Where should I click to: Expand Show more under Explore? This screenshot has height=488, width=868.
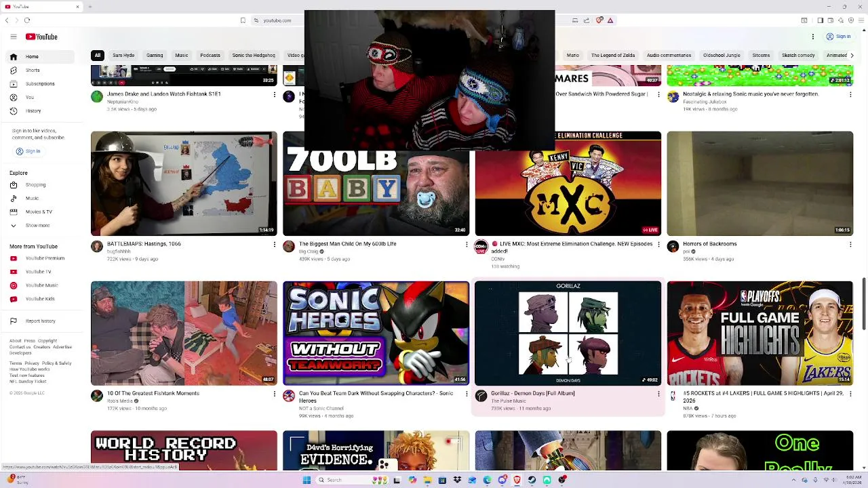click(x=37, y=225)
